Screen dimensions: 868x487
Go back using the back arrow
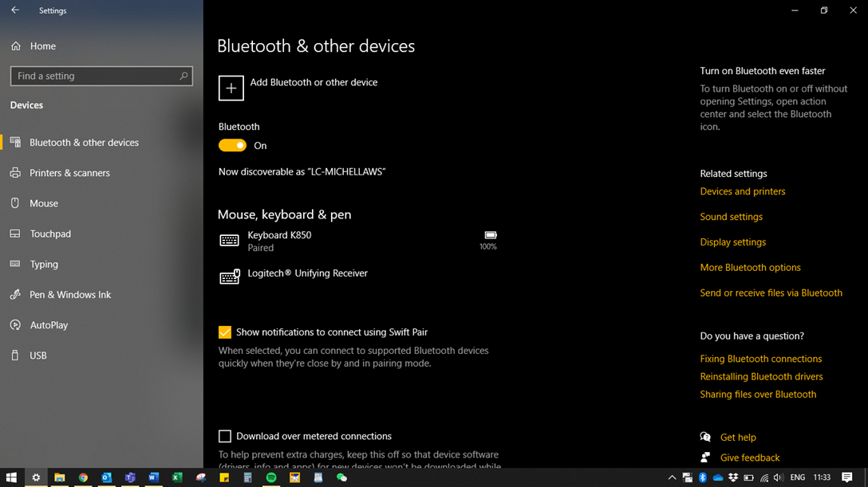14,10
